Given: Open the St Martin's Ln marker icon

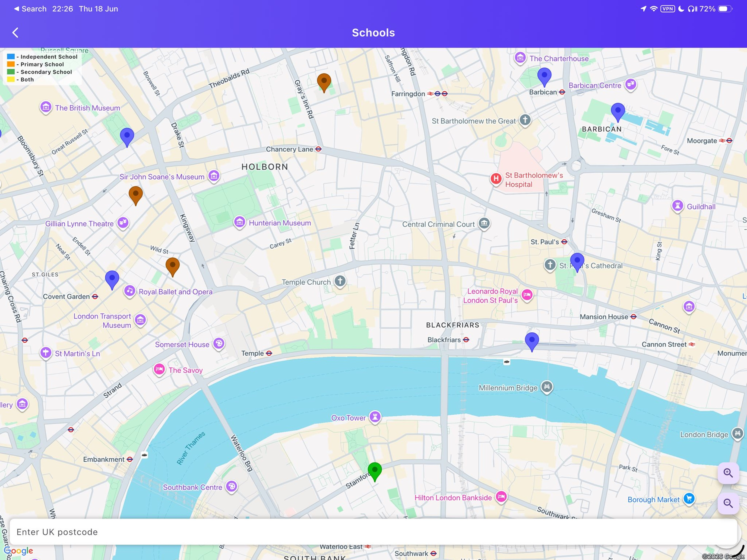Looking at the screenshot, I should [x=46, y=353].
